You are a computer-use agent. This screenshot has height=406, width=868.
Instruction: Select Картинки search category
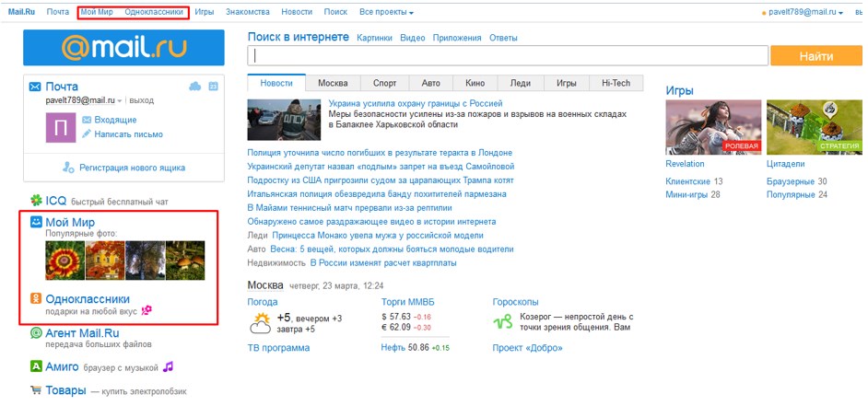pyautogui.click(x=374, y=38)
